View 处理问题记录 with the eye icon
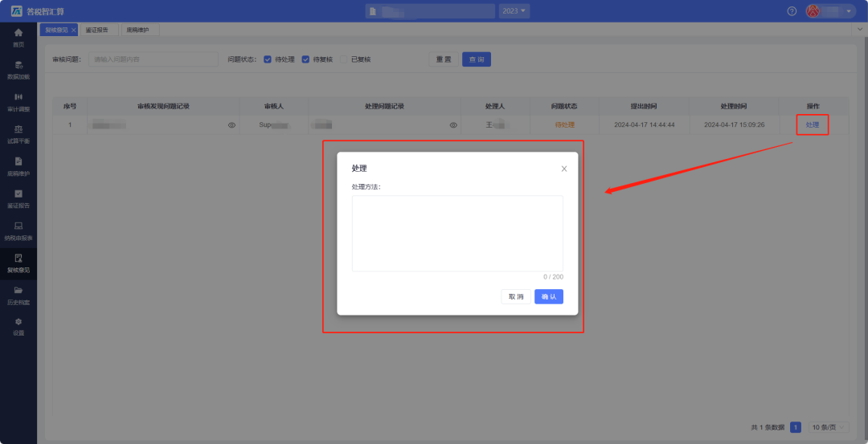Screen dimensions: 868x444 coord(453,125)
